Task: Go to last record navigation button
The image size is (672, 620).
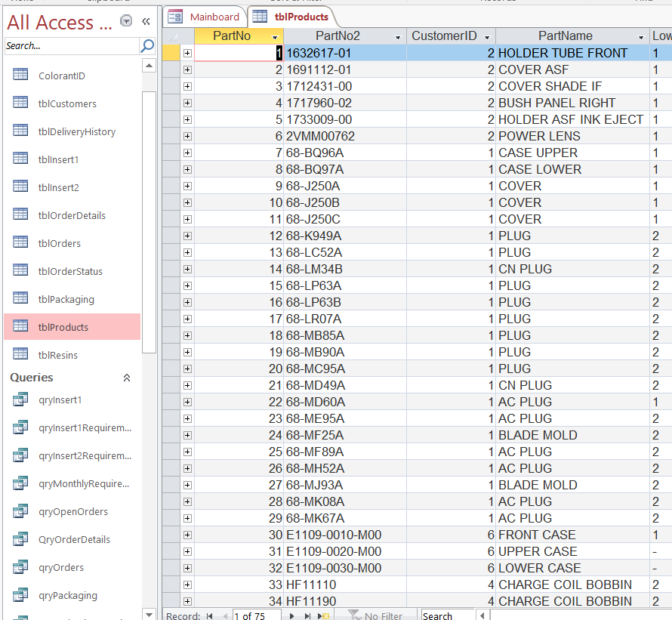Action: coord(307,615)
